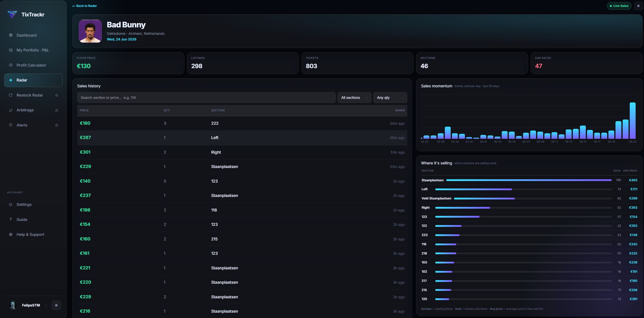Click the Floor Price €130 card
This screenshot has width=644, height=318.
click(x=128, y=63)
